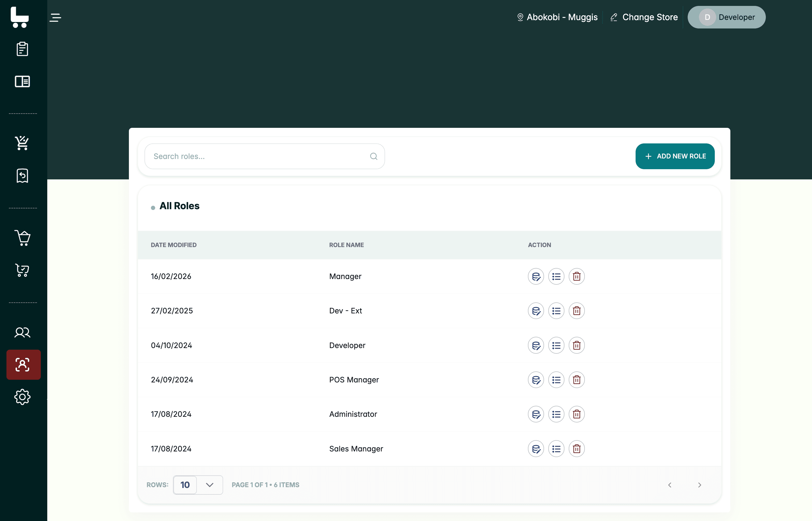This screenshot has width=812, height=521.
Task: Edit the Dev - Ext role
Action: coord(536,310)
